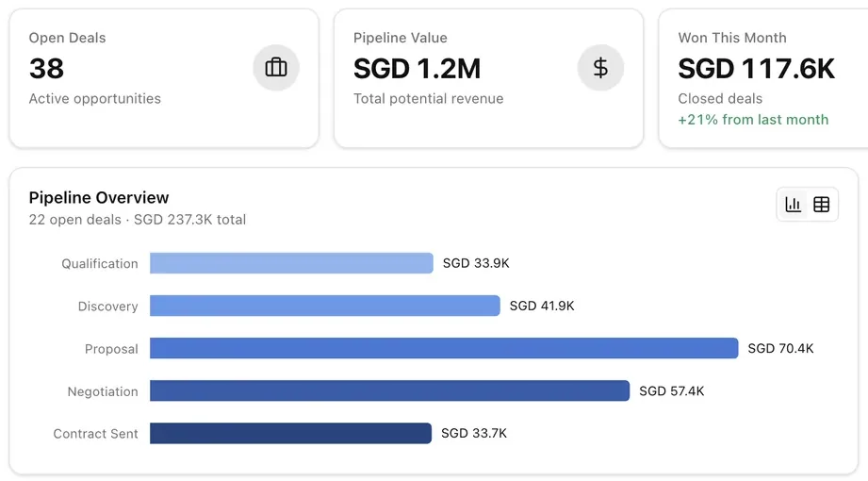Click the dollar sign icon in Pipeline Value card
The width and height of the screenshot is (868, 481).
[600, 68]
